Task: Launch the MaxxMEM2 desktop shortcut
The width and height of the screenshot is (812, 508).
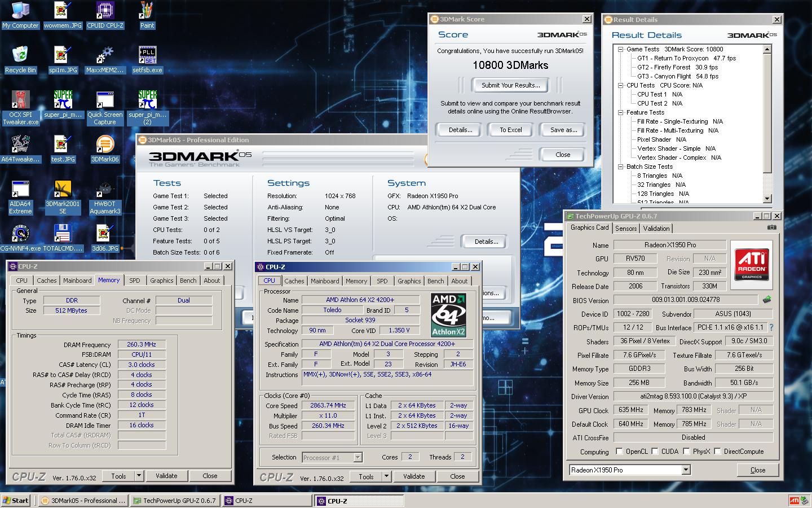Action: click(x=105, y=60)
